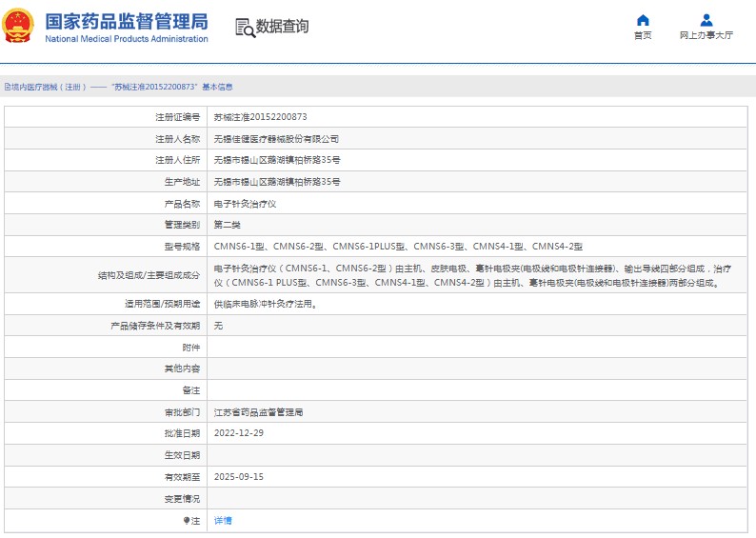The width and height of the screenshot is (756, 538).
Task: Click breadcrumb text 基本信息
Action: pos(217,87)
